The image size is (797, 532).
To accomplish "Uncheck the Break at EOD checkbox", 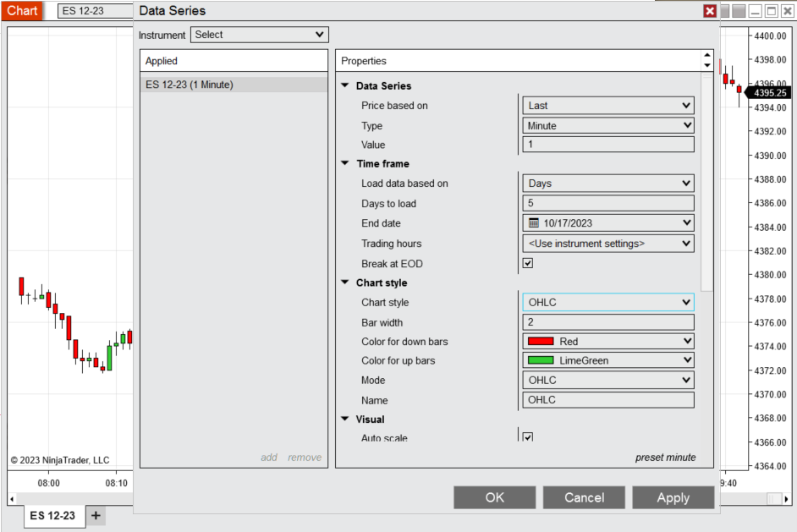I will tap(528, 263).
